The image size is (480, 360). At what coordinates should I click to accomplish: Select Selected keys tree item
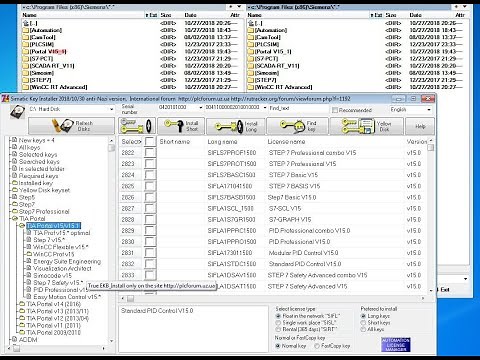click(x=38, y=155)
